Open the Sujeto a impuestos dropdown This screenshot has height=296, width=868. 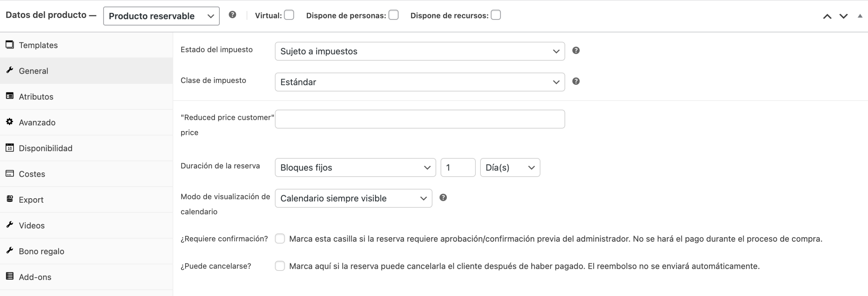click(419, 51)
